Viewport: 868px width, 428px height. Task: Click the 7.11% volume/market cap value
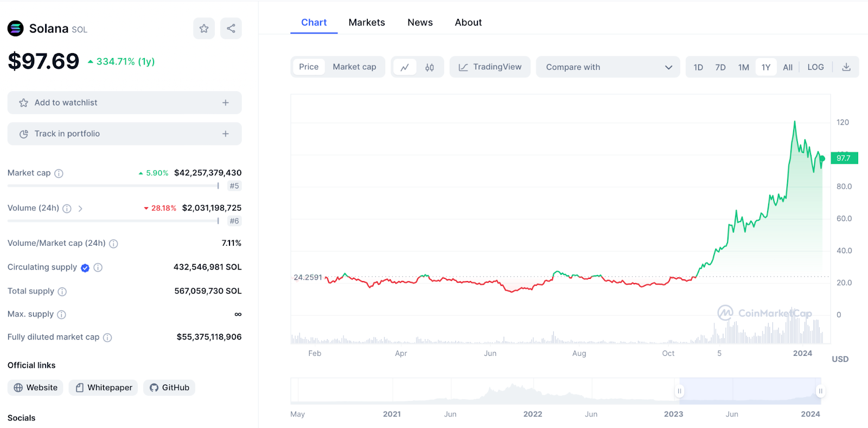(x=232, y=243)
